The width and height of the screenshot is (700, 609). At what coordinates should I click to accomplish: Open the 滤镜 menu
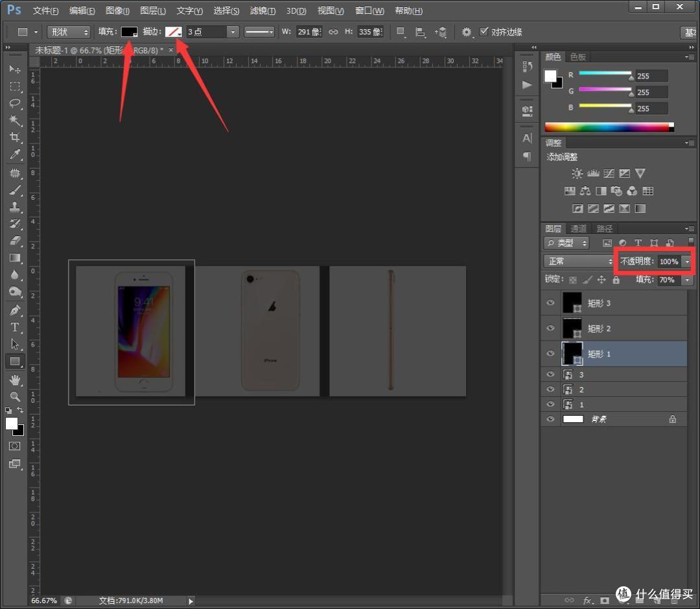pos(262,11)
